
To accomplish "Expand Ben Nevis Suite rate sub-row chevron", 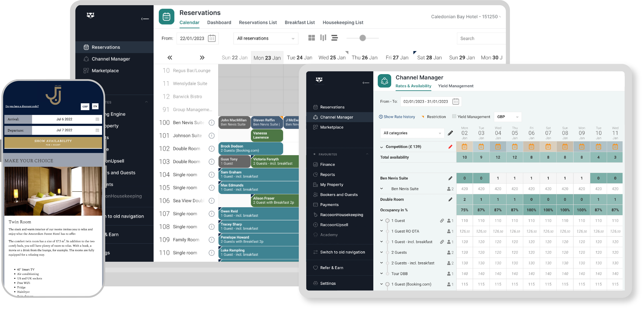I will tap(382, 189).
